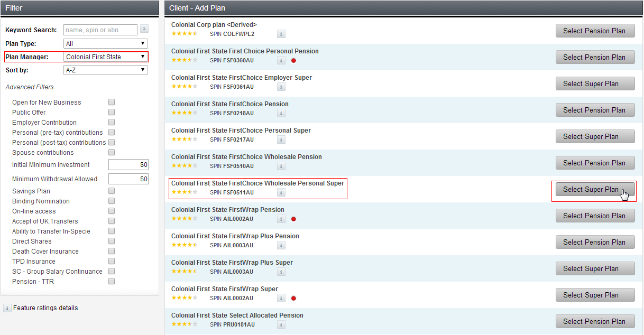
Task: Click star rating of FirstWrap Plus Pension
Action: [x=184, y=245]
